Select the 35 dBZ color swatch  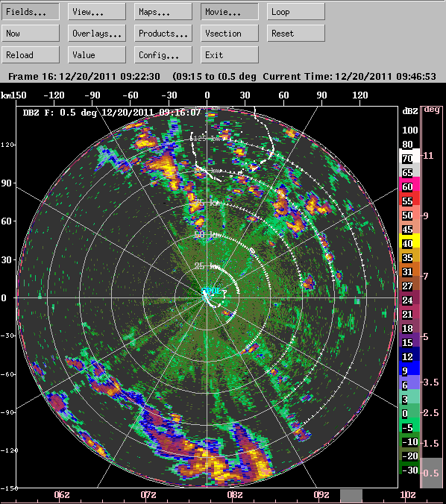(409, 254)
